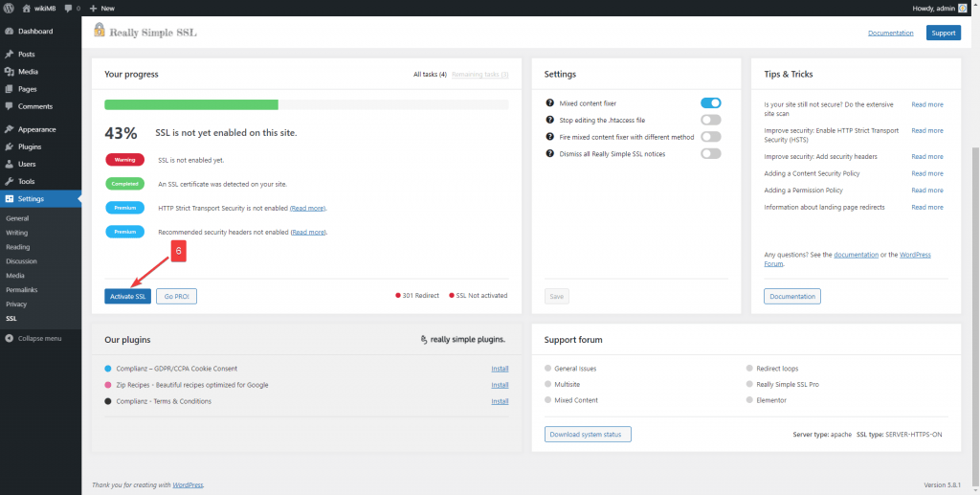
Task: Click the Comments icon in sidebar
Action: (9, 106)
